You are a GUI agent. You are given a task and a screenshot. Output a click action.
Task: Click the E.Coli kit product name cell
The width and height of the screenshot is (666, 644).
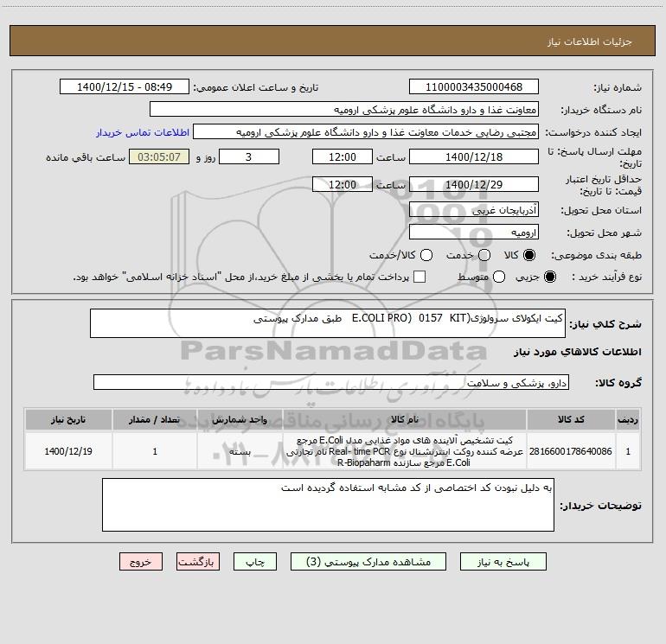point(405,451)
